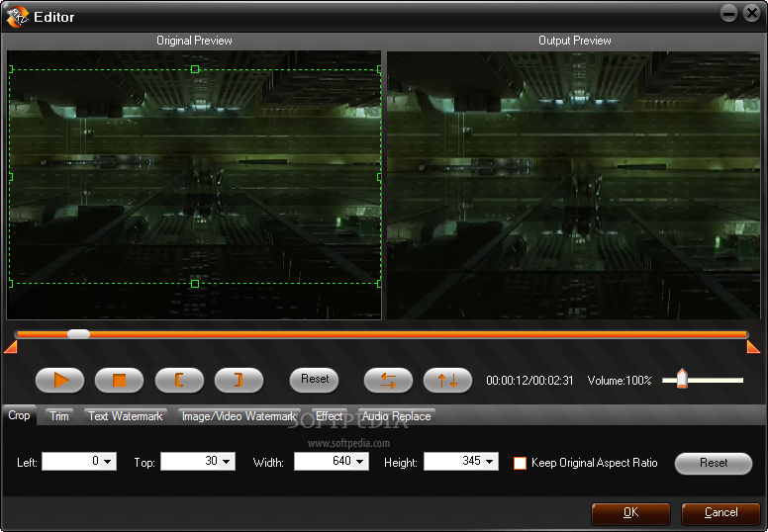This screenshot has width=768, height=532.
Task: Click the timeline playhead thumb
Action: (x=78, y=334)
